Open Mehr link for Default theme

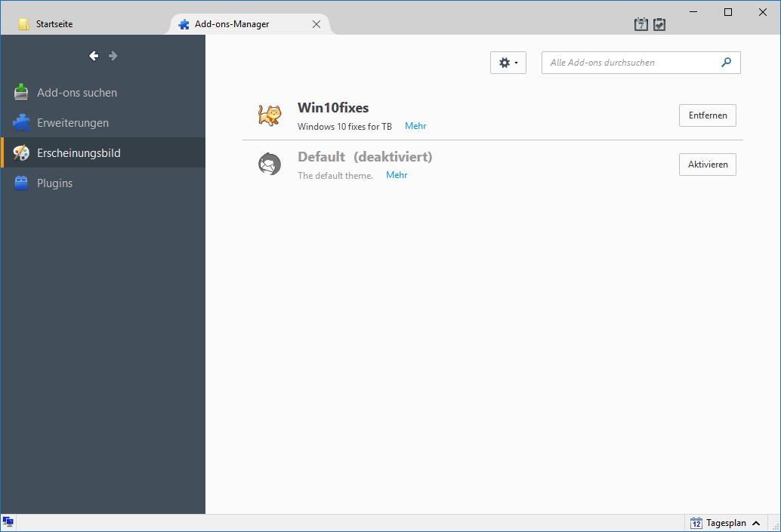[x=397, y=174]
